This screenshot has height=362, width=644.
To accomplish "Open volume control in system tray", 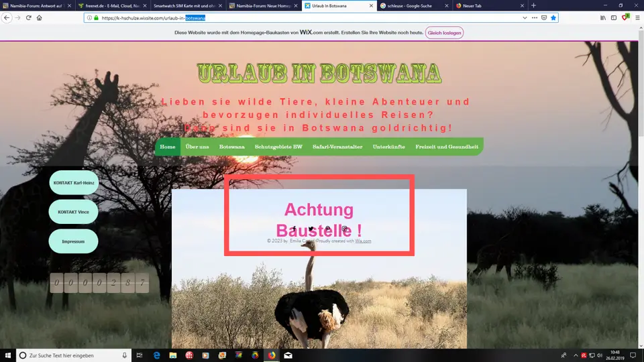I will pyautogui.click(x=600, y=355).
